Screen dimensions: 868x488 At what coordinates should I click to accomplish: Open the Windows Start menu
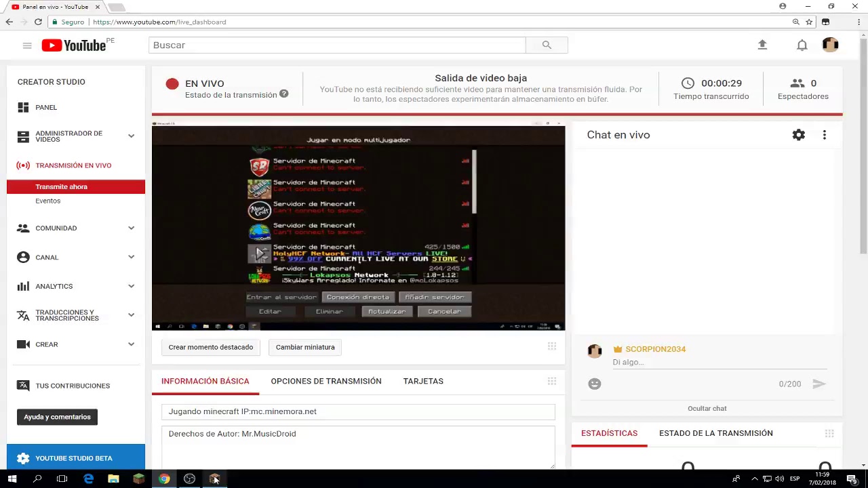pos(12,479)
